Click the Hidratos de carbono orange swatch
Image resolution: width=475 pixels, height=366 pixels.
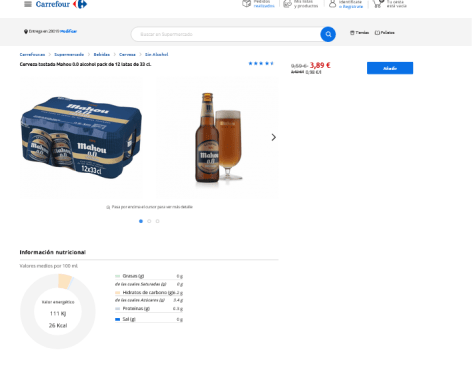(117, 292)
